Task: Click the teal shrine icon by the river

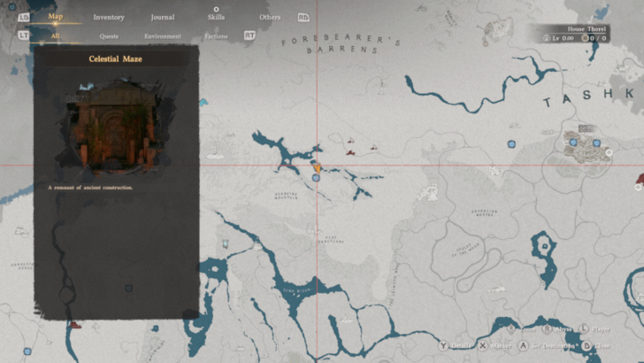Action: [225, 244]
